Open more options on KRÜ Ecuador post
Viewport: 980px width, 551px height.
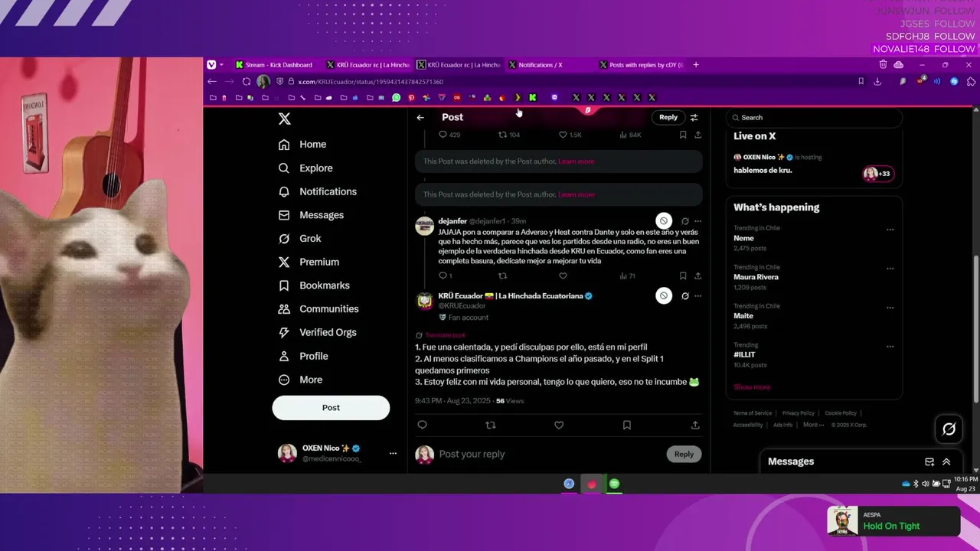[697, 296]
